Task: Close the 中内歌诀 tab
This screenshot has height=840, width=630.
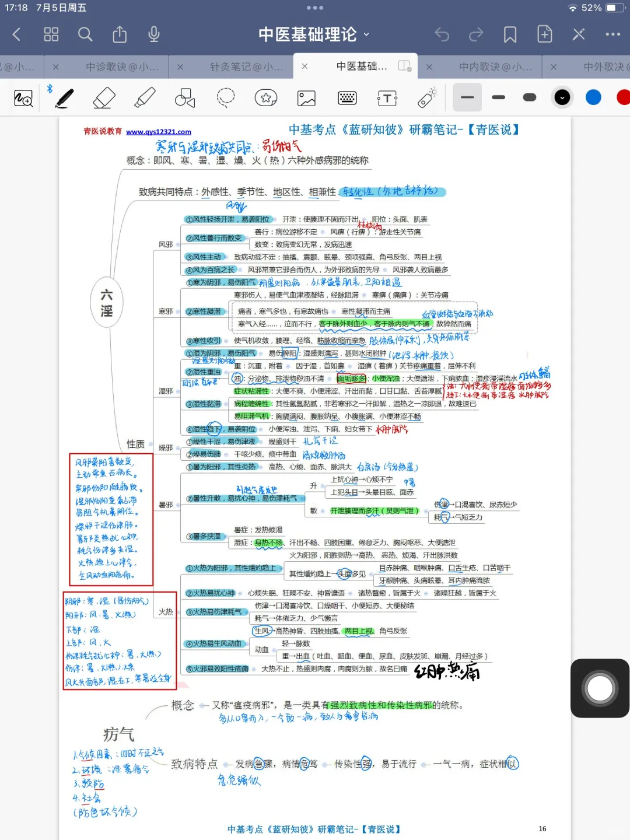Action: pos(429,66)
